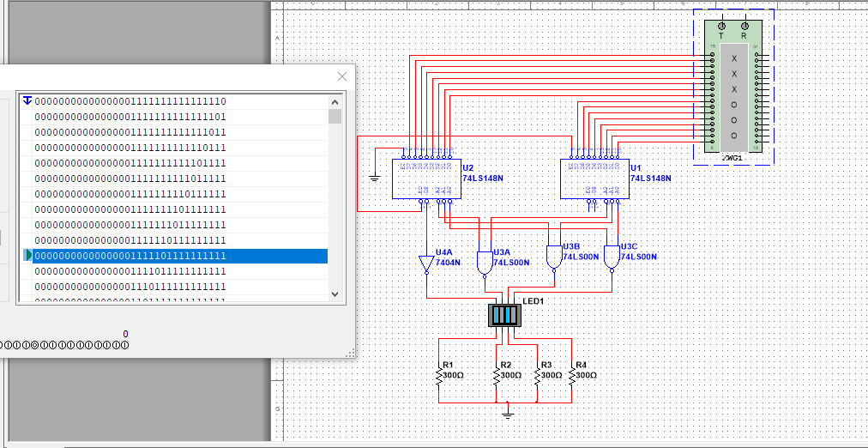Select pattern row ending 1111110111111111
868x448 pixels.
tap(180, 241)
